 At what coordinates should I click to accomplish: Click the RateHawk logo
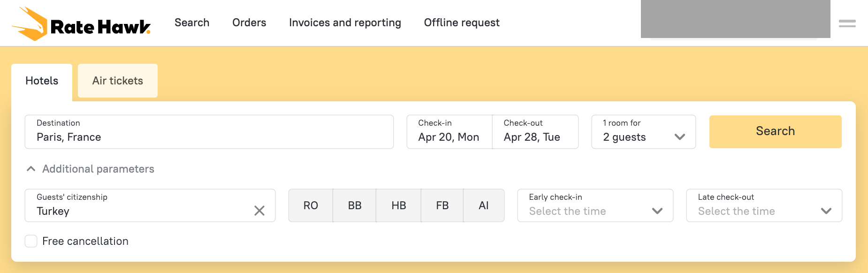point(81,24)
